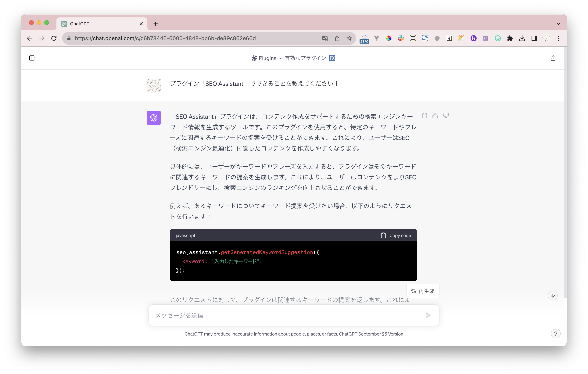Focus the メッセージを送信 input field
The image size is (588, 374).
(286, 315)
